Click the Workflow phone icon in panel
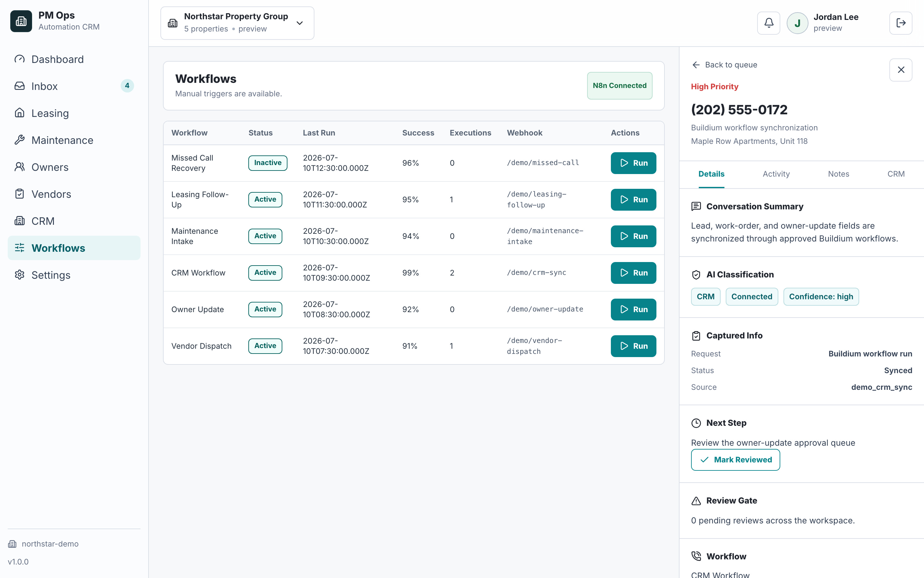Screen dimensions: 924x578 (x=696, y=556)
